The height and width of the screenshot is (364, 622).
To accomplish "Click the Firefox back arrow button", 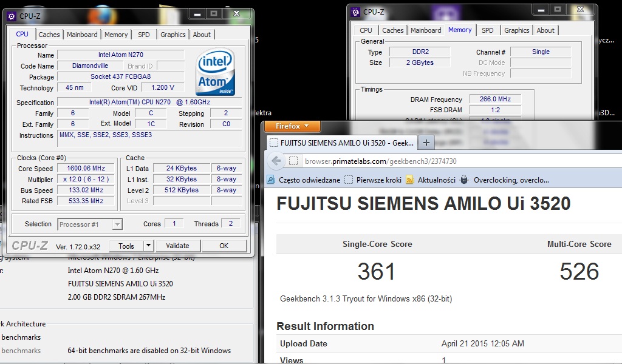I will [276, 161].
